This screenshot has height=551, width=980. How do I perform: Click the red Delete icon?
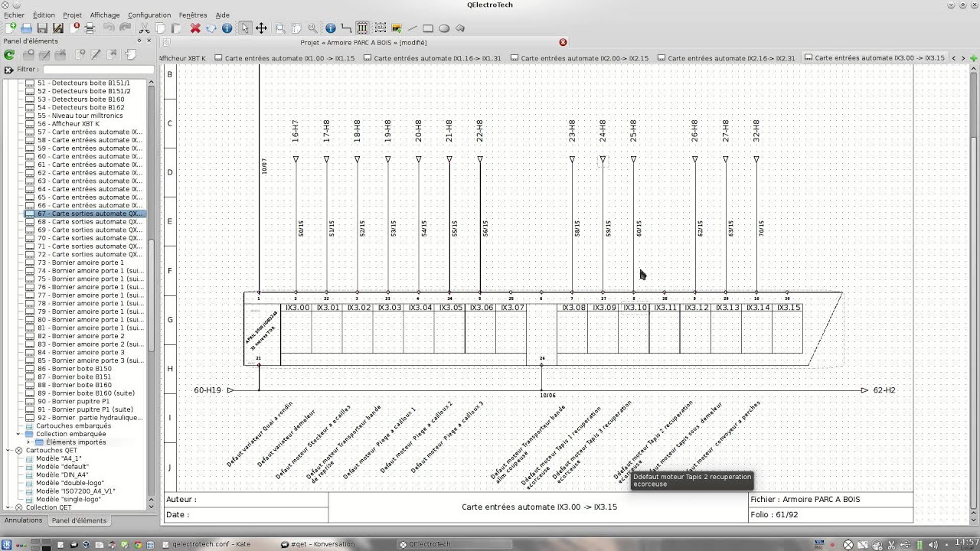point(195,28)
